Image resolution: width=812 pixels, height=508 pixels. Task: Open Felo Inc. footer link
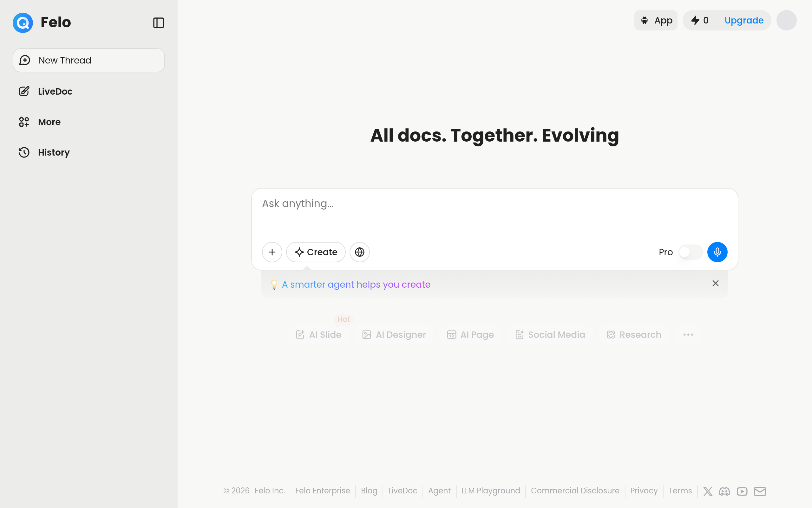click(270, 491)
